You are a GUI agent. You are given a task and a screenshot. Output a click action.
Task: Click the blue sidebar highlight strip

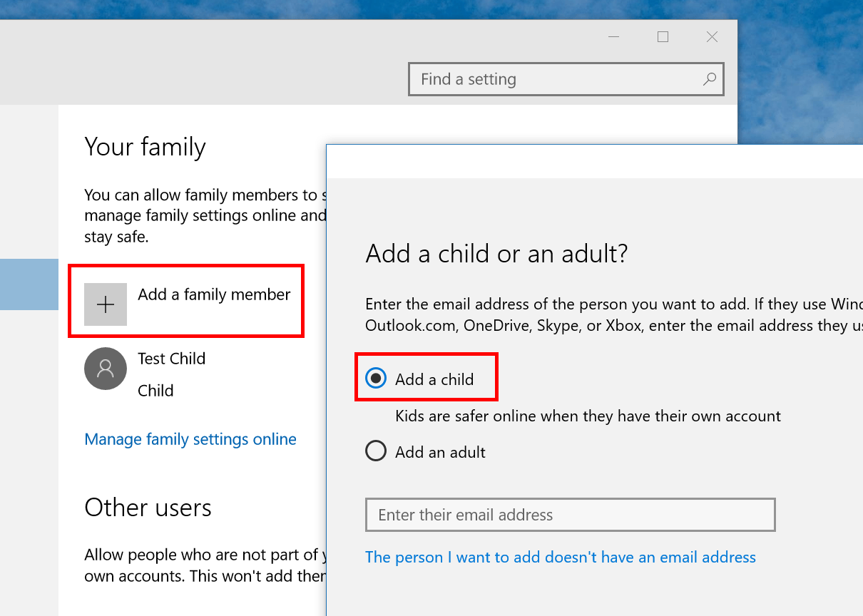coord(29,284)
